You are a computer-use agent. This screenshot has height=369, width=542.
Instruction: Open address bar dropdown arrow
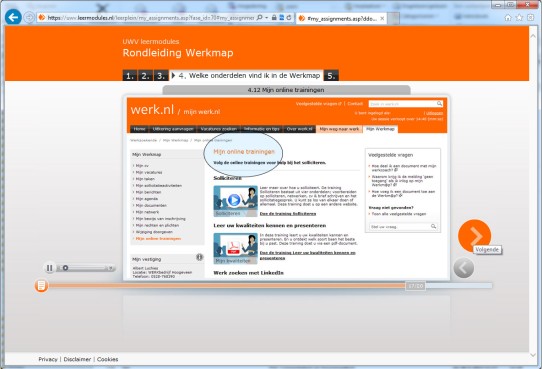tap(267, 17)
